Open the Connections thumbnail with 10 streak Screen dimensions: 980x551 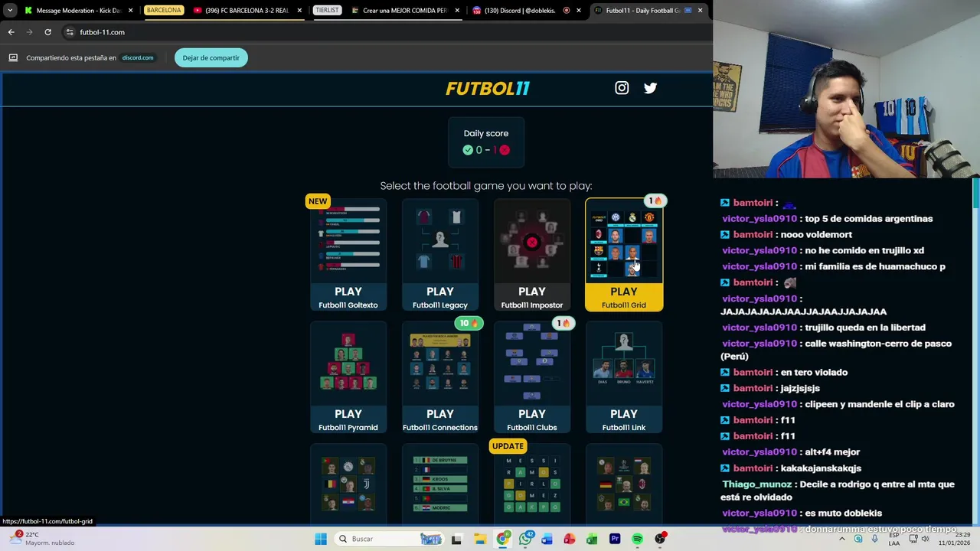click(440, 363)
